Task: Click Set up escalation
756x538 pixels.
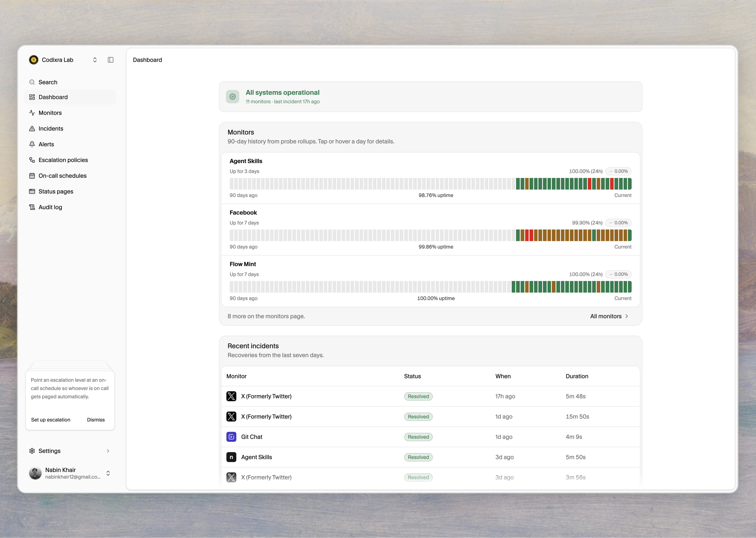Action: pos(51,420)
